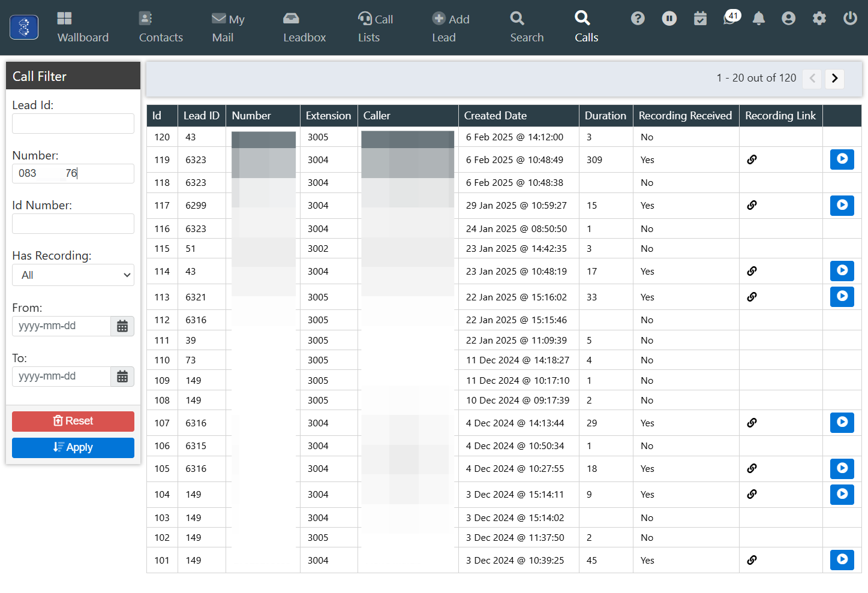Play recording for call 114
Viewport: 868px width, 593px height.
pyautogui.click(x=842, y=271)
